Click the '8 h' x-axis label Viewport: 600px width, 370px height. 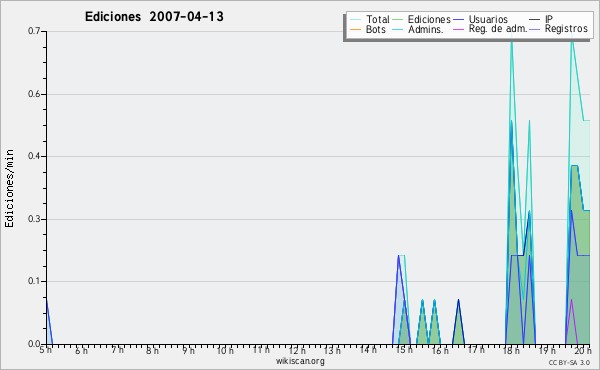pyautogui.click(x=152, y=350)
